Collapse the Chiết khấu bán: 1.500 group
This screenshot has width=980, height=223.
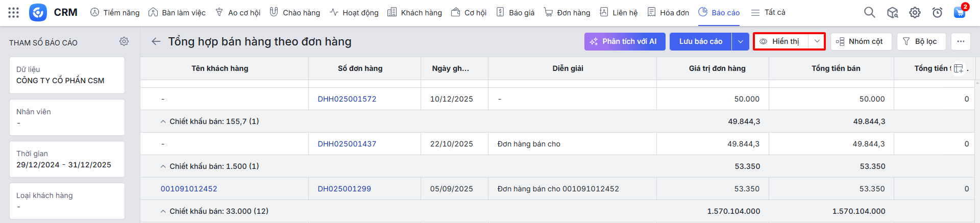pos(163,166)
